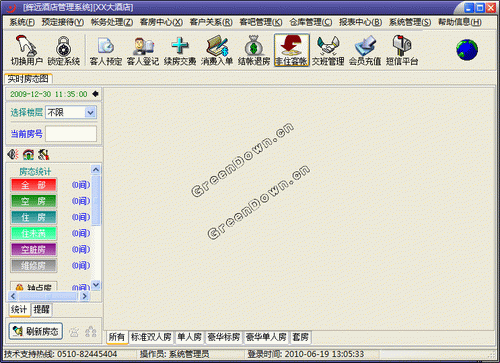Screen dimensions: 500x363
Task: Switch to the 提醒 tab
Action: point(41,309)
